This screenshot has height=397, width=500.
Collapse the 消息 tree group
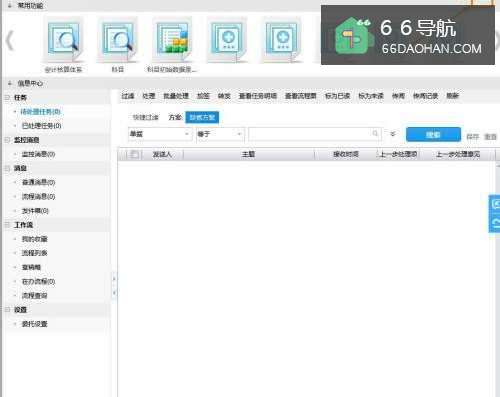coord(7,168)
